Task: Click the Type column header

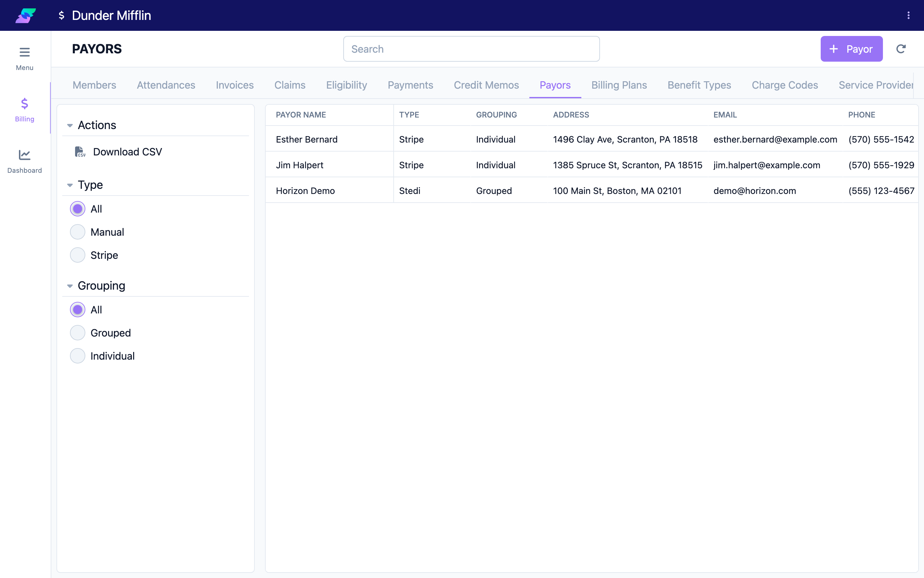Action: (x=409, y=115)
